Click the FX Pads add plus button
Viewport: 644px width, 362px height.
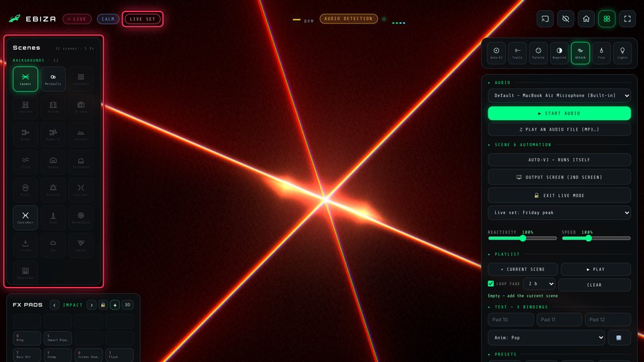pyautogui.click(x=115, y=305)
